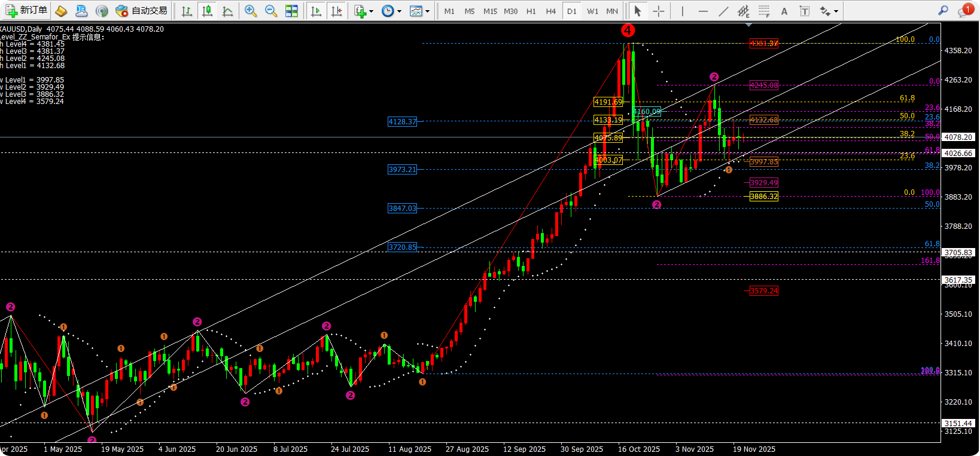The image size is (980, 456).
Task: Select the equidistant channel tool
Action: pyautogui.click(x=744, y=11)
